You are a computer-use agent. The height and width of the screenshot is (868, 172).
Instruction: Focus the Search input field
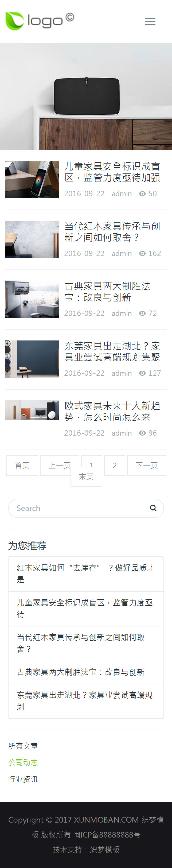click(x=81, y=508)
